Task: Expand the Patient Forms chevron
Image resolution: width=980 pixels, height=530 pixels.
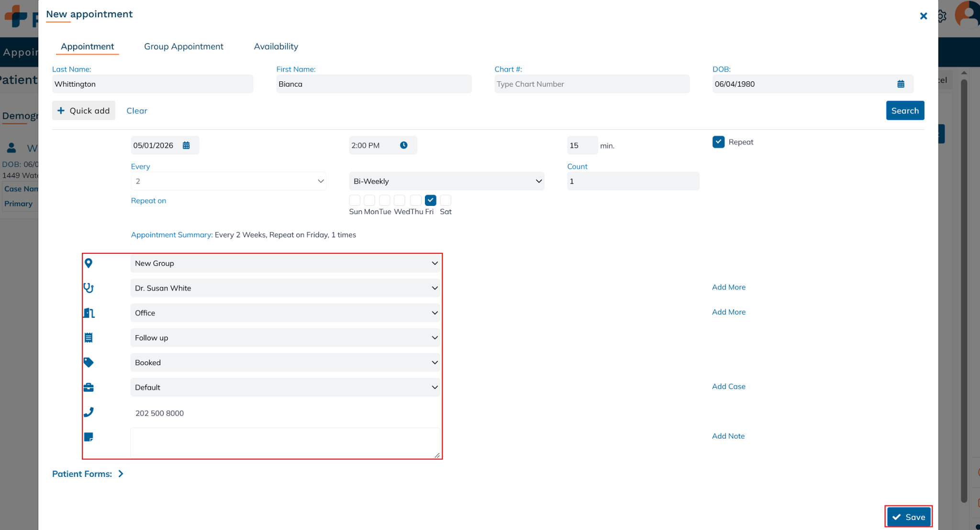Action: pos(121,474)
